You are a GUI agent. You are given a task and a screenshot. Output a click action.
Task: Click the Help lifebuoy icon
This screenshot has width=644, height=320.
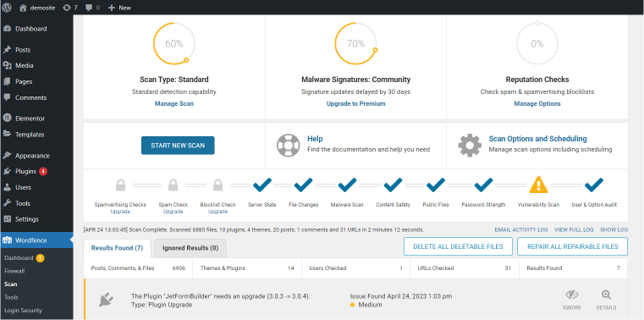(x=289, y=145)
